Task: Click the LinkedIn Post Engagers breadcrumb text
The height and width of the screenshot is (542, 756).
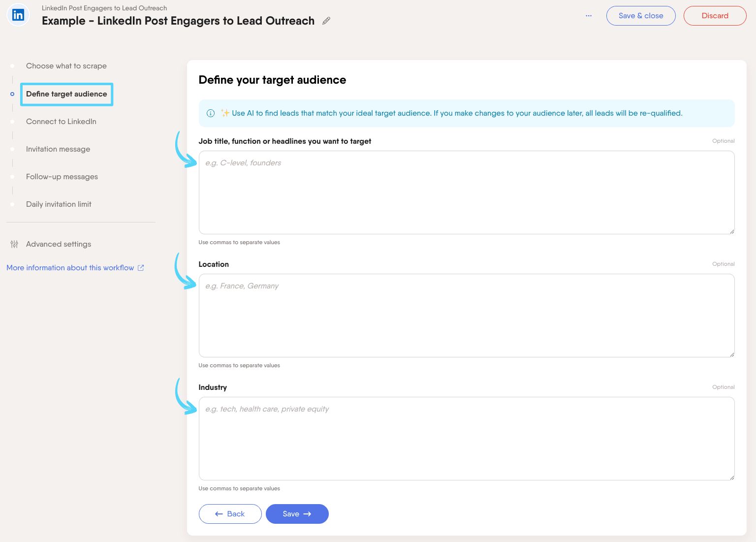Action: 104,8
